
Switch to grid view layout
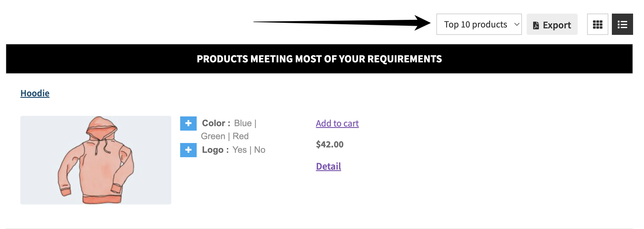pyautogui.click(x=597, y=24)
